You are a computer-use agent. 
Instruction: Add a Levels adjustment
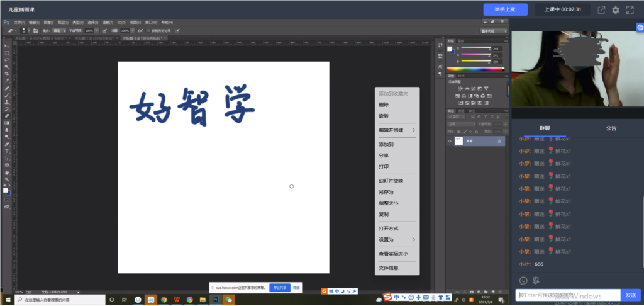coord(467,88)
